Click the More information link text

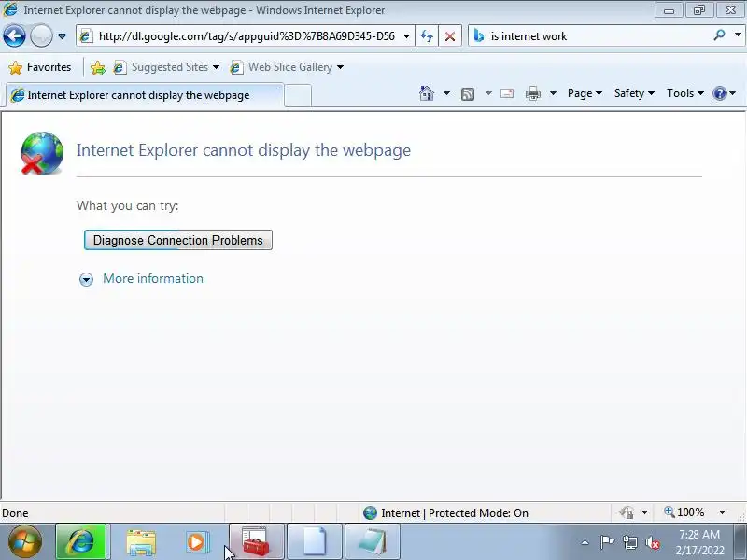pyautogui.click(x=153, y=278)
